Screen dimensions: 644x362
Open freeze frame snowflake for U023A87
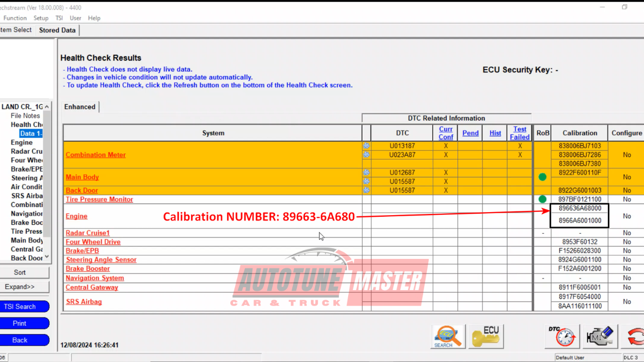(366, 155)
